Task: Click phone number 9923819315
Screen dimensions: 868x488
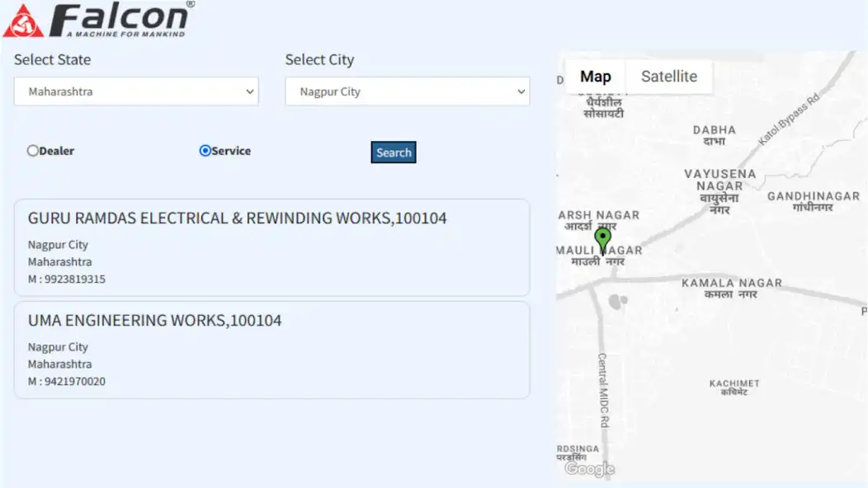Action: click(67, 279)
